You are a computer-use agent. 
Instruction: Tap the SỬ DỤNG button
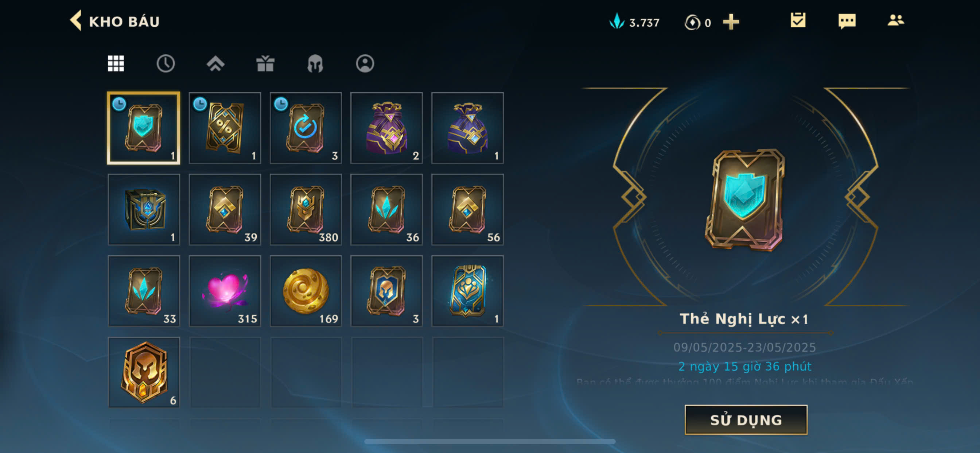[x=746, y=419]
